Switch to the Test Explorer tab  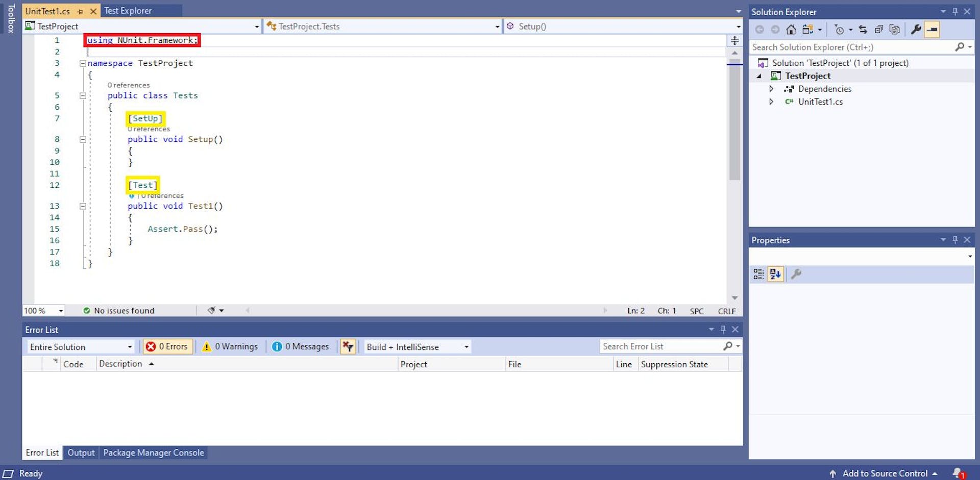[128, 10]
